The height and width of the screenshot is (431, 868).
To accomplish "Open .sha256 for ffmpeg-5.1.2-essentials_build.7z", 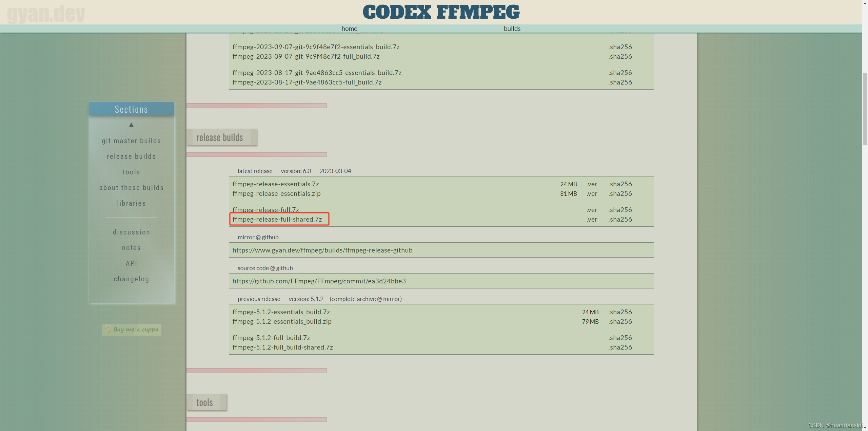I will pyautogui.click(x=620, y=312).
